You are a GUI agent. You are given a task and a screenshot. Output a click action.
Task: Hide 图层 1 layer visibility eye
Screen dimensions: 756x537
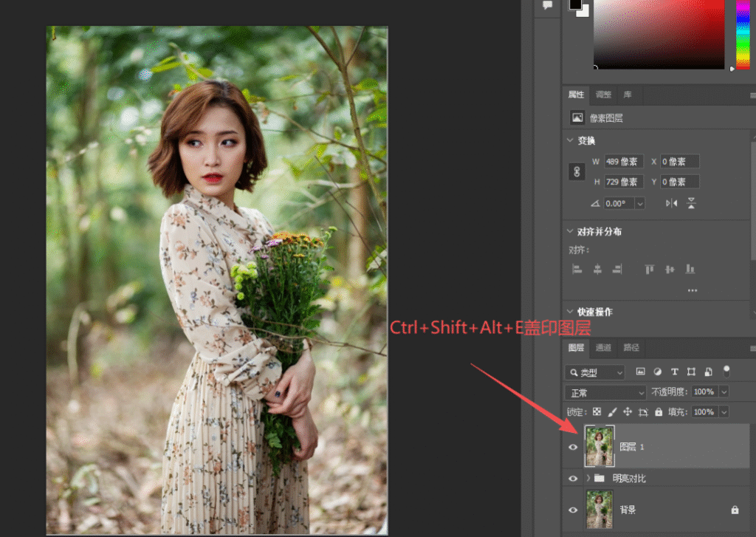point(573,448)
